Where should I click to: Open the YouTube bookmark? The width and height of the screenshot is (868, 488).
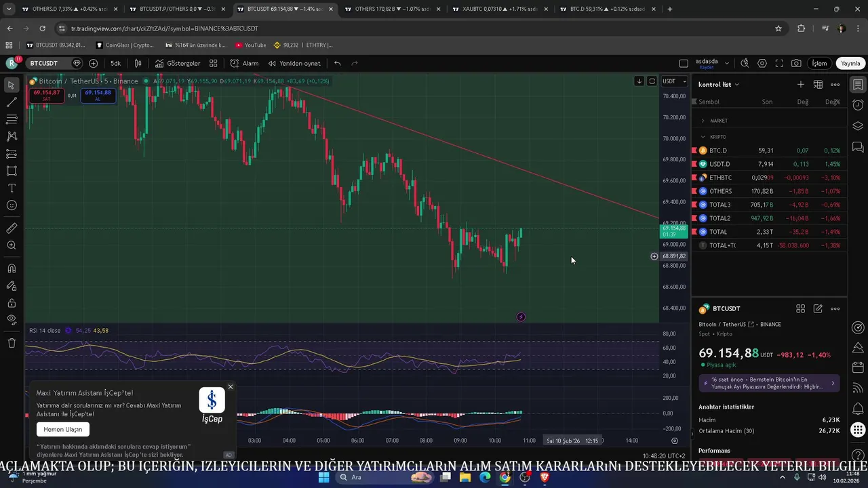251,45
